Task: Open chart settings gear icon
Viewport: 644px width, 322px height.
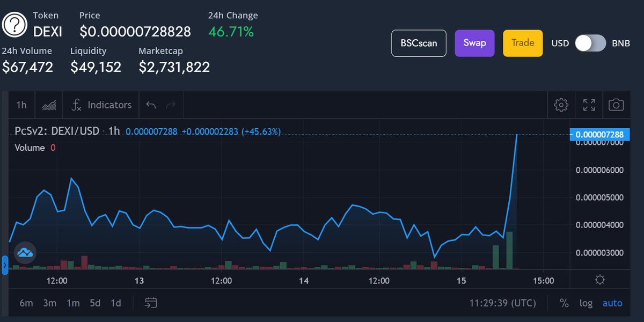Action: [561, 105]
